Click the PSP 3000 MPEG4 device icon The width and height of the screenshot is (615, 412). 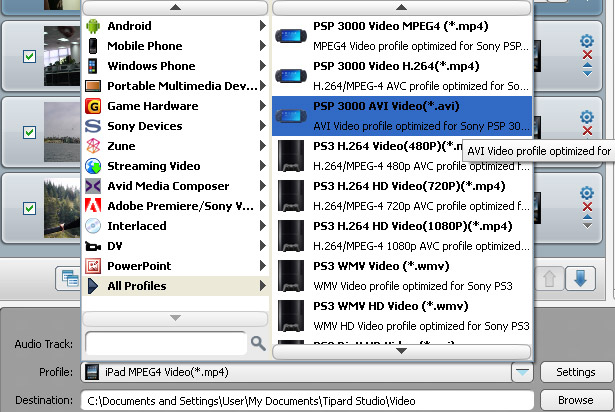coord(291,36)
